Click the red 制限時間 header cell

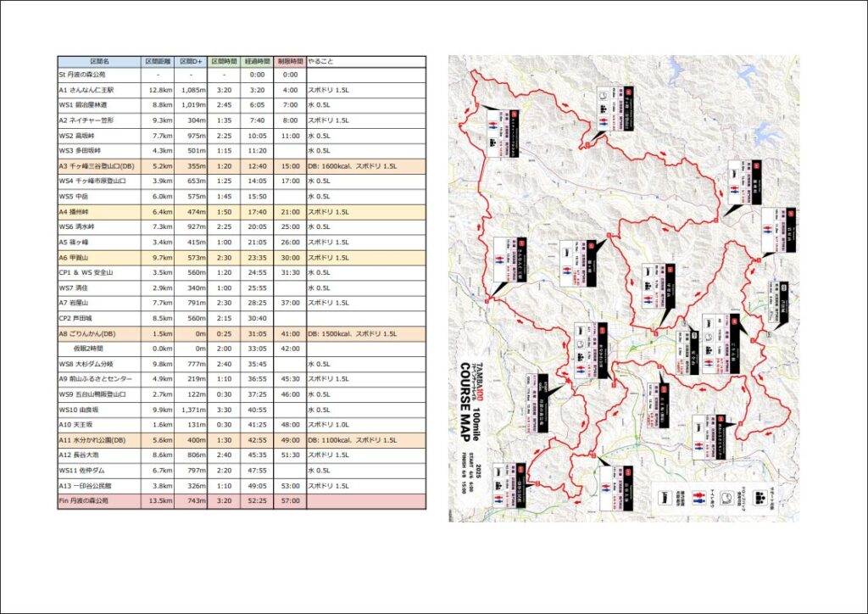point(290,62)
